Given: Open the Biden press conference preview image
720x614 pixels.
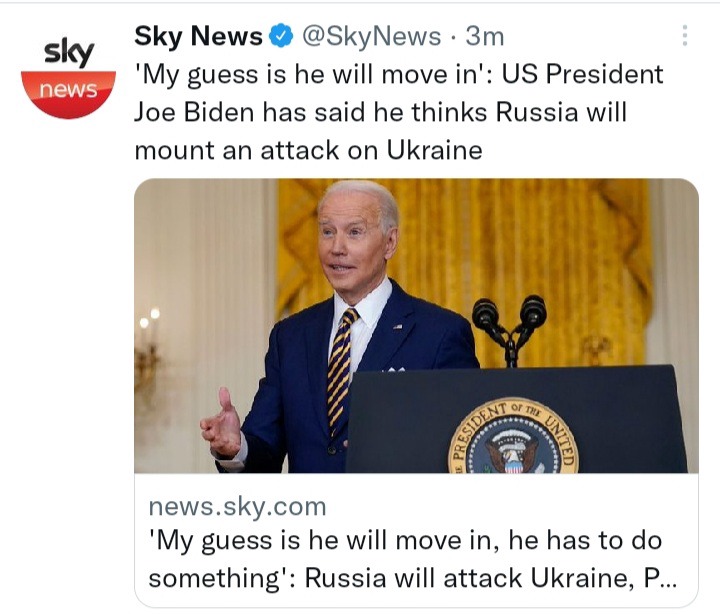Looking at the screenshot, I should point(416,326).
